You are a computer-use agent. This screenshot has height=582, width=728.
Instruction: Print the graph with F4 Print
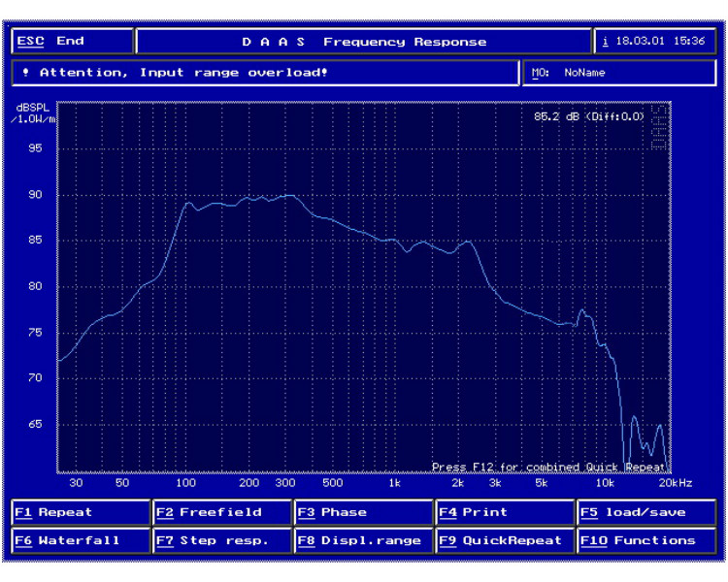[505, 512]
